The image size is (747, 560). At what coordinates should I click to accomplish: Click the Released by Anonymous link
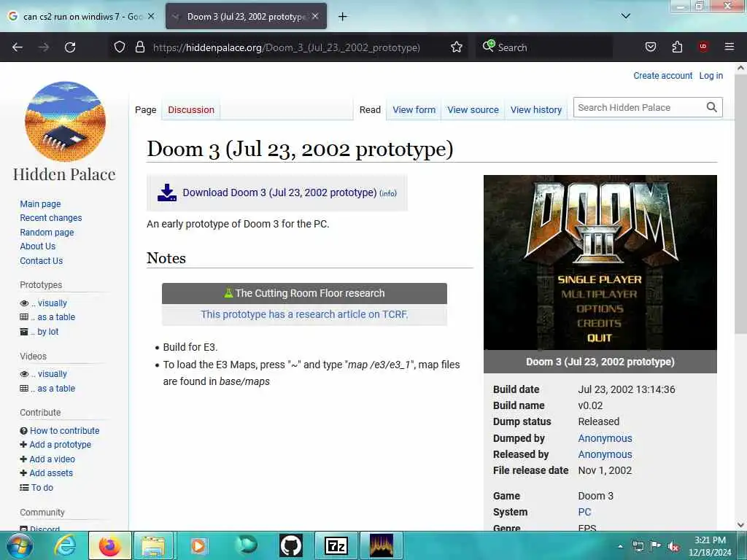coord(605,454)
